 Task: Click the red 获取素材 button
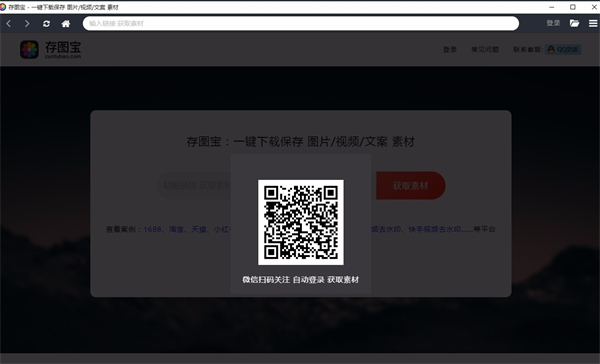click(411, 186)
